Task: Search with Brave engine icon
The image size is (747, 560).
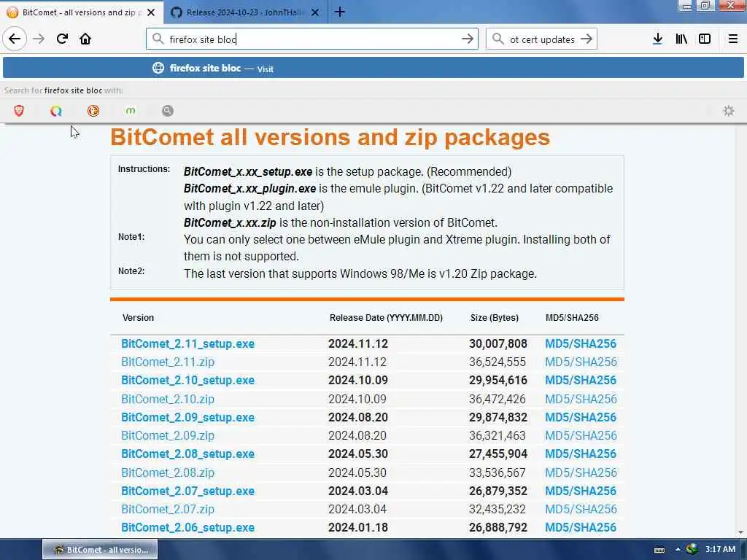Action: coord(19,111)
